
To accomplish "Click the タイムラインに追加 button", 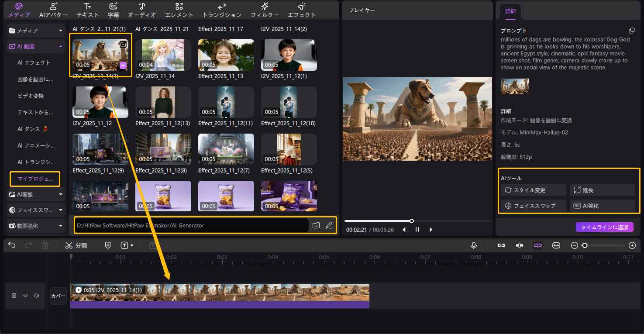I will point(604,227).
